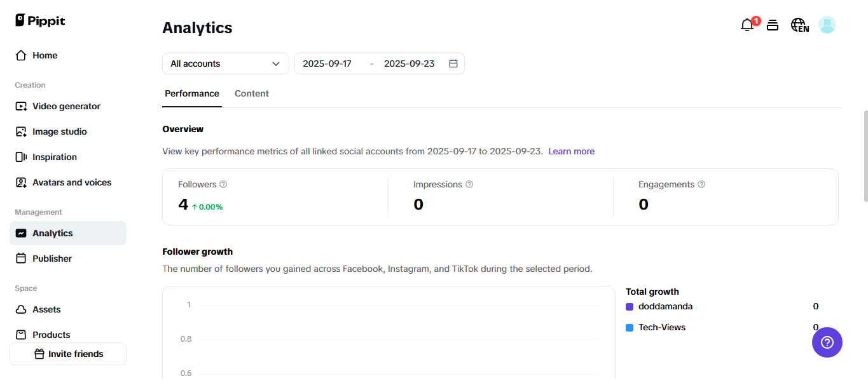Expand the All accounts dropdown
Viewport: 868px width, 383px height.
point(225,64)
